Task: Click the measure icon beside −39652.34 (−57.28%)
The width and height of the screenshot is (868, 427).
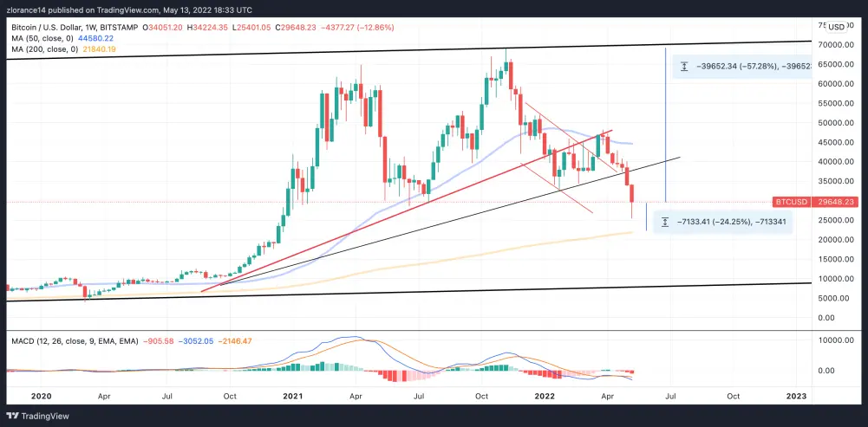Action: coord(684,67)
